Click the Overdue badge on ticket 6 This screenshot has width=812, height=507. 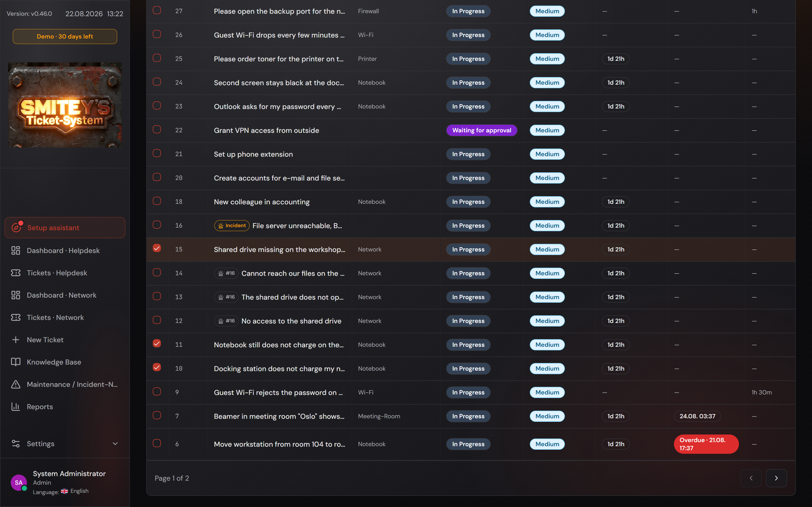coord(706,444)
